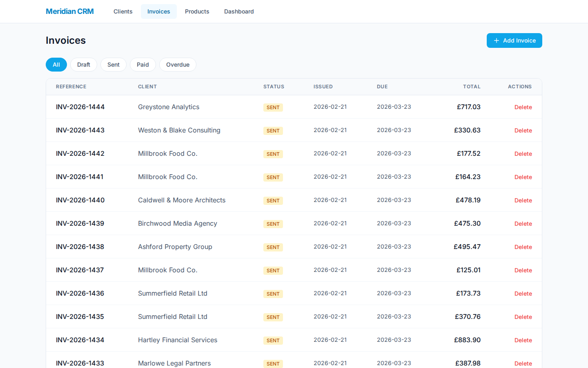Click Millbrook Food Co. in INV-2026-1442 row
The height and width of the screenshot is (368, 588).
pos(167,153)
